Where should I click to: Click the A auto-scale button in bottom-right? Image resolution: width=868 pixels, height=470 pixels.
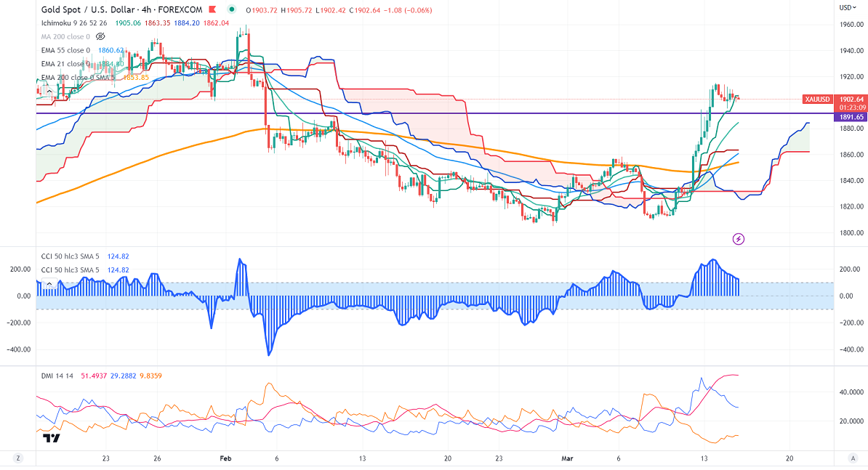click(x=851, y=458)
